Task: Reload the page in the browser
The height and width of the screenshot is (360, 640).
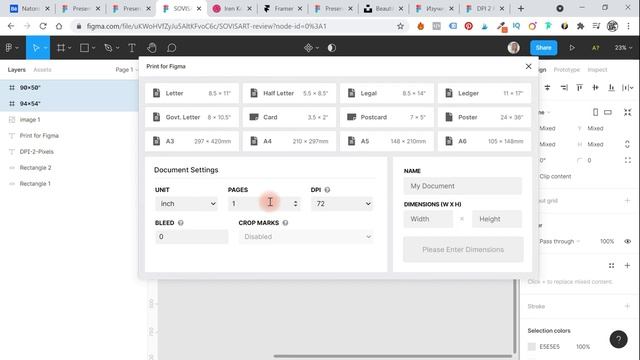Action: (43, 26)
